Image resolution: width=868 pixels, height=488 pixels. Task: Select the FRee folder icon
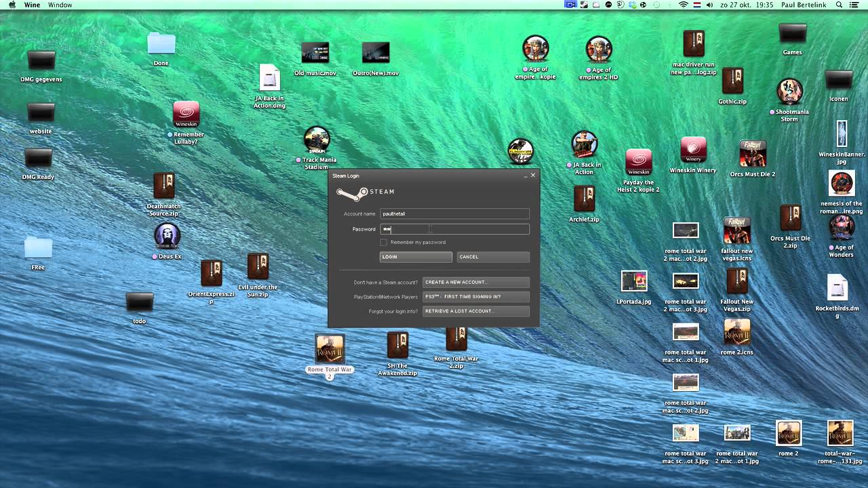click(x=38, y=248)
